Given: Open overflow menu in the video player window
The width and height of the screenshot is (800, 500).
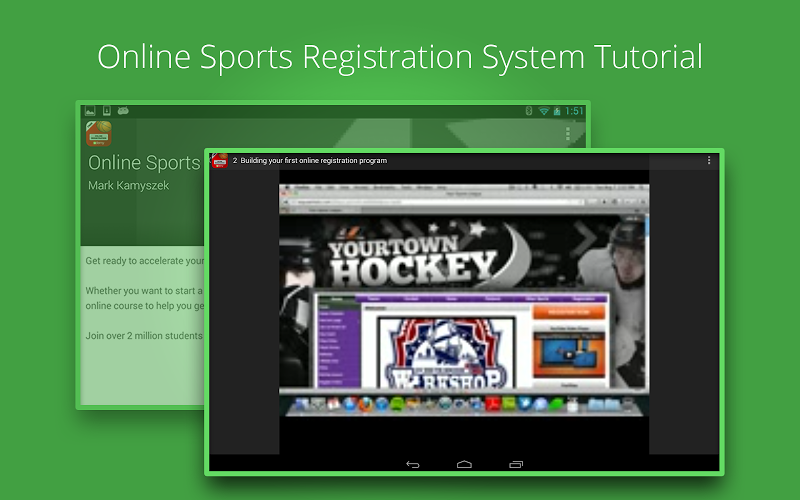Looking at the screenshot, I should 709,160.
